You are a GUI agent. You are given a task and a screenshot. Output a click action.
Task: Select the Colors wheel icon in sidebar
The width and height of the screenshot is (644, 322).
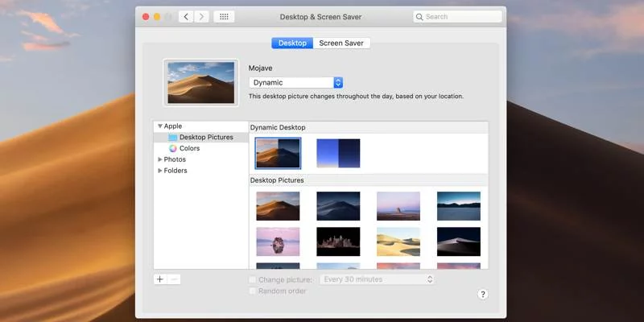coord(173,148)
